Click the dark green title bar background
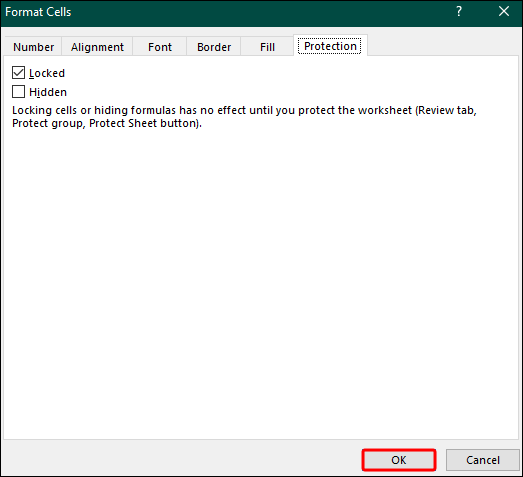This screenshot has height=477, width=523. tap(260, 13)
